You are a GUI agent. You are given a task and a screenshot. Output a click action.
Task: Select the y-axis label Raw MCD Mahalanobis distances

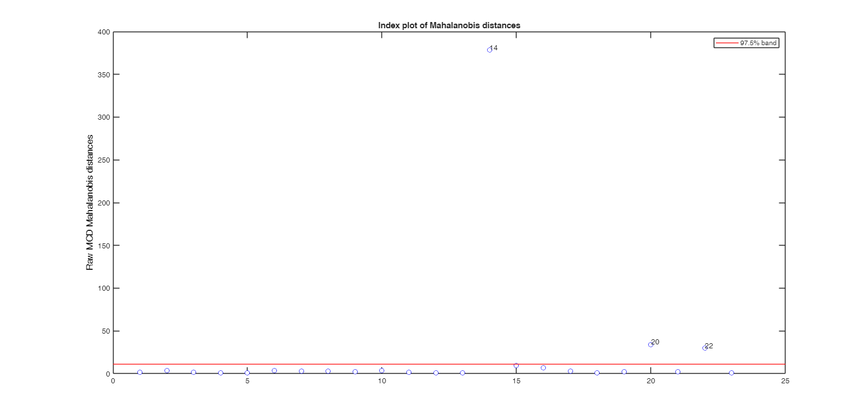[89, 202]
